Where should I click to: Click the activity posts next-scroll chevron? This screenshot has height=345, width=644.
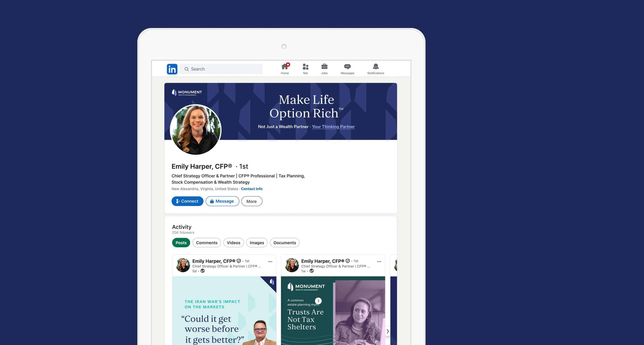[x=387, y=331]
